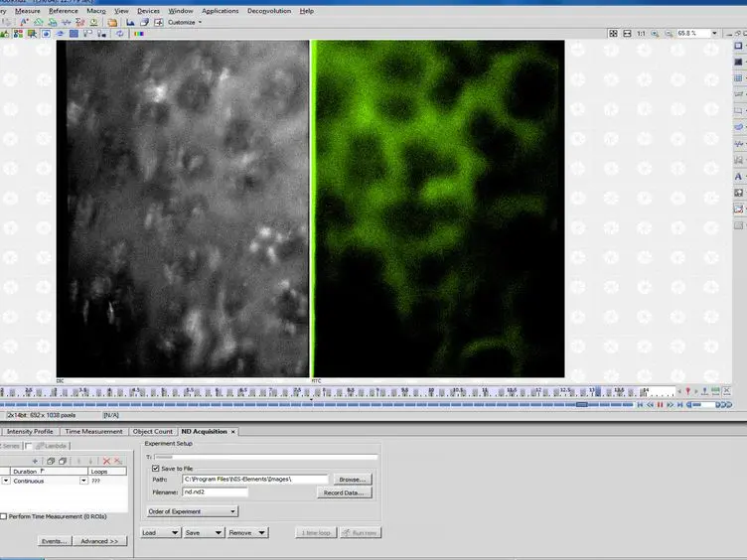747x560 pixels.
Task: Click the red X delete icon above Duration table
Action: 106,461
